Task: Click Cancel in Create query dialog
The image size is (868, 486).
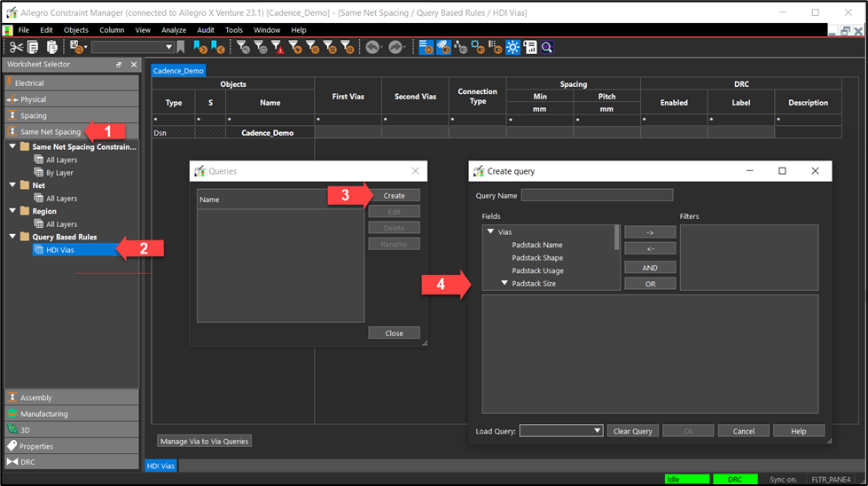Action: pyautogui.click(x=744, y=431)
